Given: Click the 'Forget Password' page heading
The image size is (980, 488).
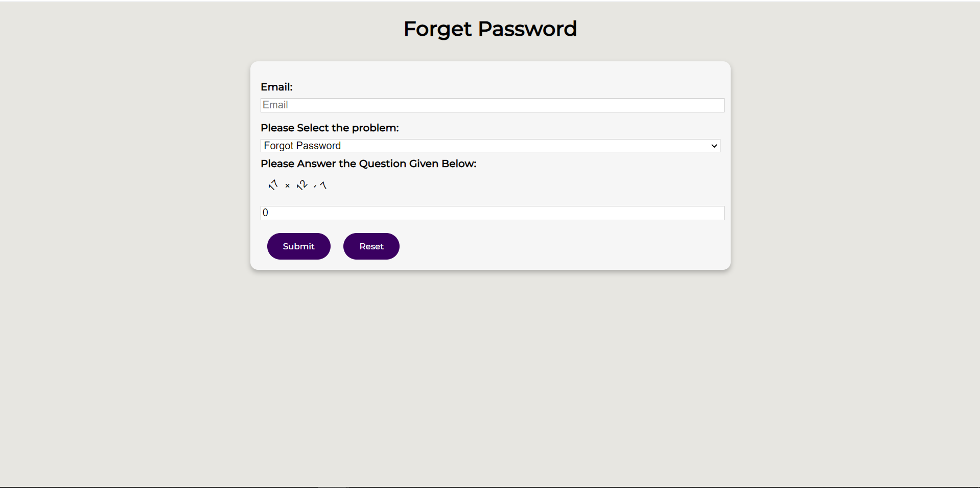Looking at the screenshot, I should tap(489, 29).
